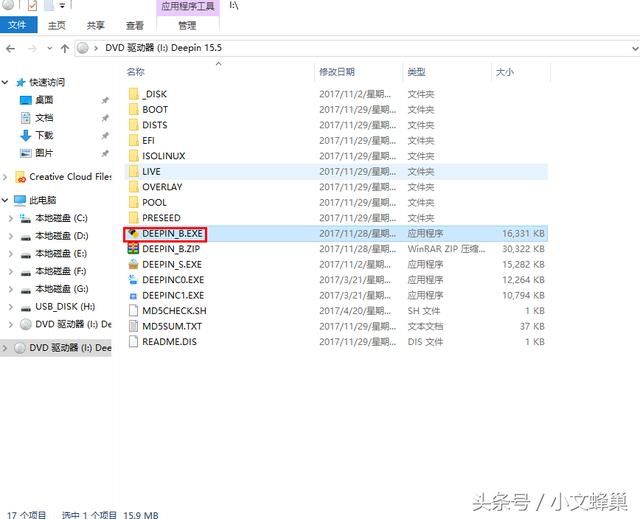Expand 本地磁盘 (C:) tree node
This screenshot has width=640, height=519.
coord(11,218)
